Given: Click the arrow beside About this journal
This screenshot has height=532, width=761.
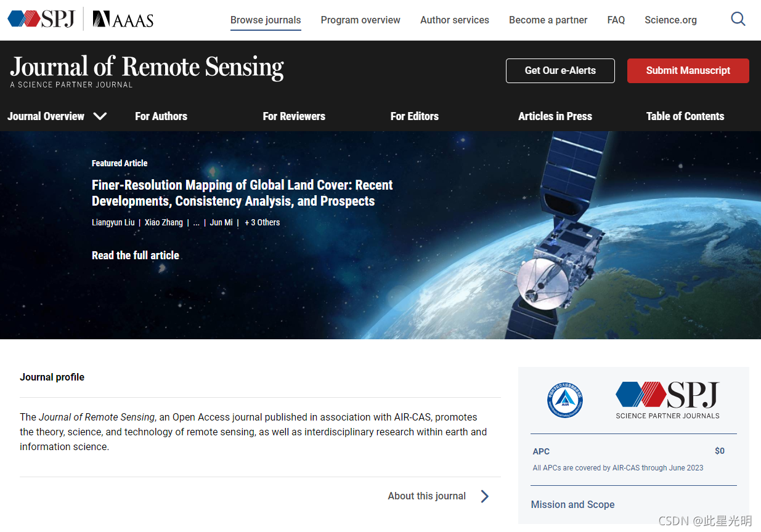Looking at the screenshot, I should click(x=485, y=496).
